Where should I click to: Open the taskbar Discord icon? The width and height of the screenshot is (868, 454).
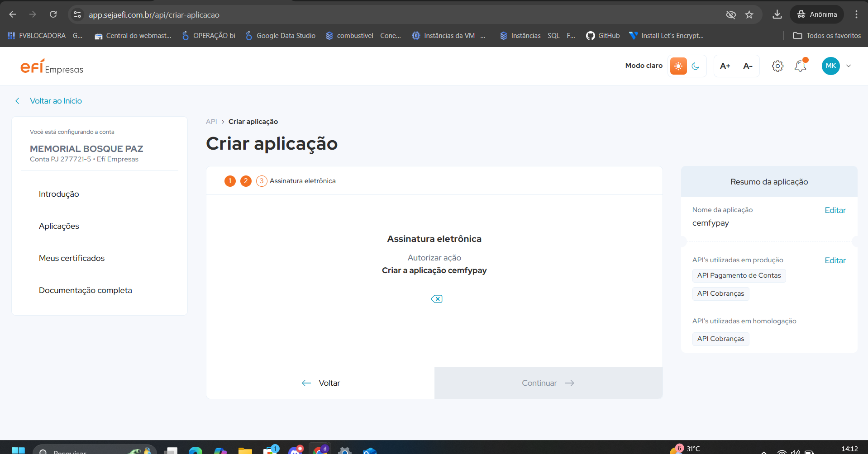296,450
